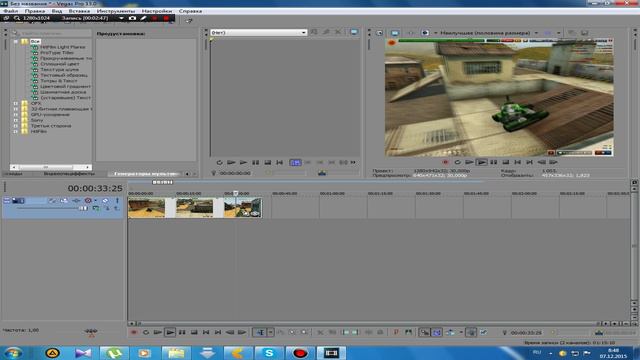Image resolution: width=640 pixels, height=360 pixels.
Task: Click the recorder pencil draw icon
Action: coord(143,18)
